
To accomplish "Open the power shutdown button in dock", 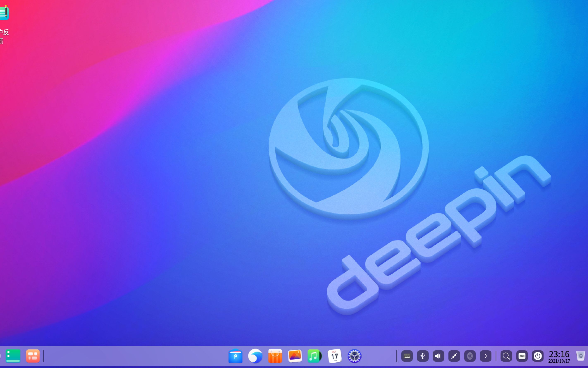I will [538, 356].
